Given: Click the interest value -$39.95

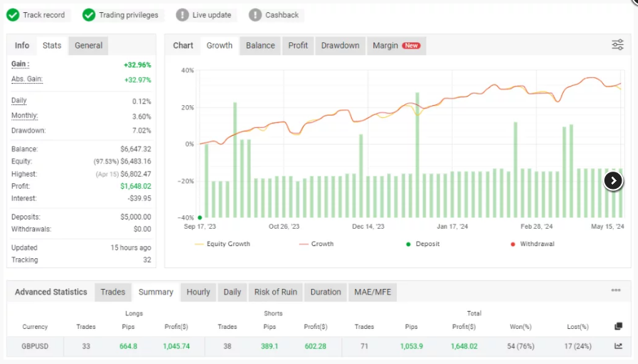Looking at the screenshot, I should [139, 199].
